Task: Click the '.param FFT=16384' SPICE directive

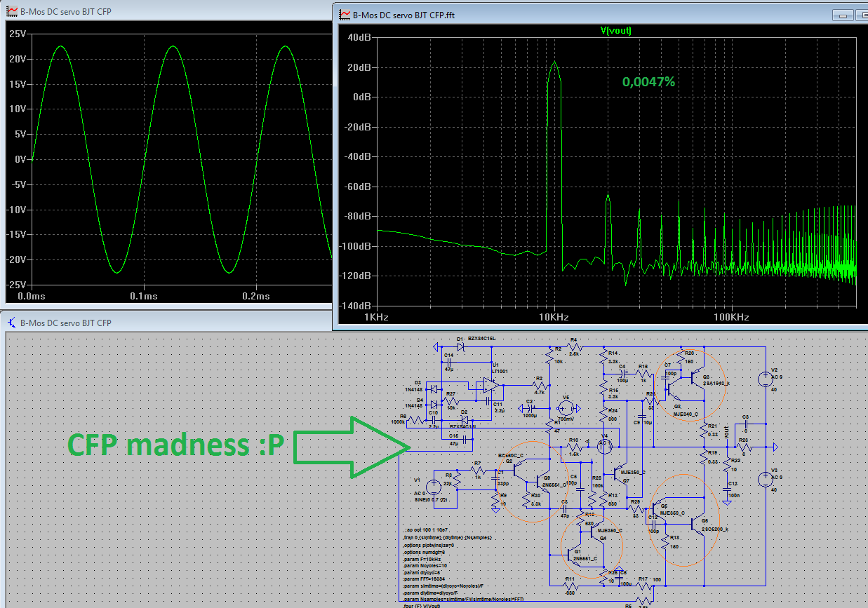Action: (425, 579)
